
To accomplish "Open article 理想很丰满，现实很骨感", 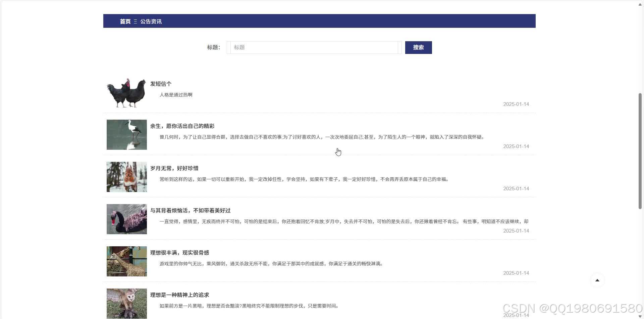I will click(x=179, y=253).
